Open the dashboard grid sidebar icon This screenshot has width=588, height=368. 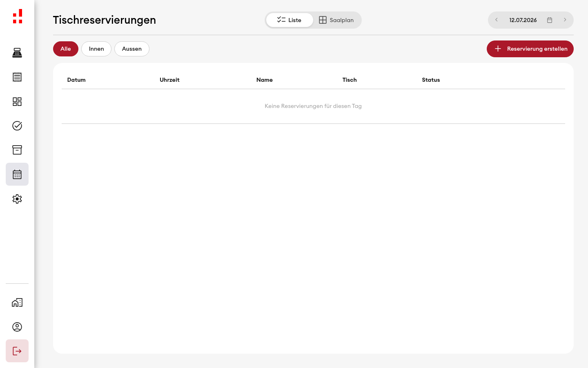pyautogui.click(x=17, y=101)
